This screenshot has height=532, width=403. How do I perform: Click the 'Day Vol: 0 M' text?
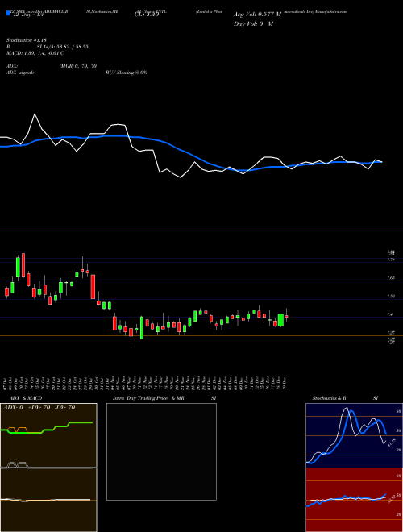[x=253, y=24]
